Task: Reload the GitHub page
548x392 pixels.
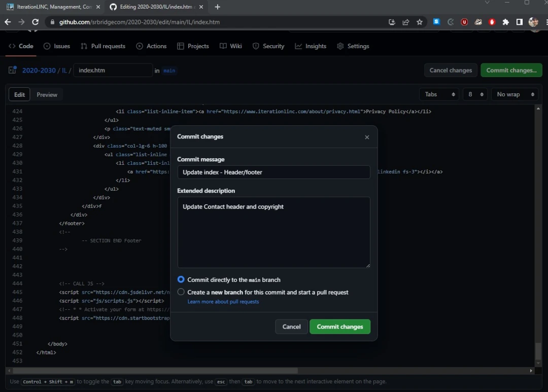Action: tap(36, 22)
